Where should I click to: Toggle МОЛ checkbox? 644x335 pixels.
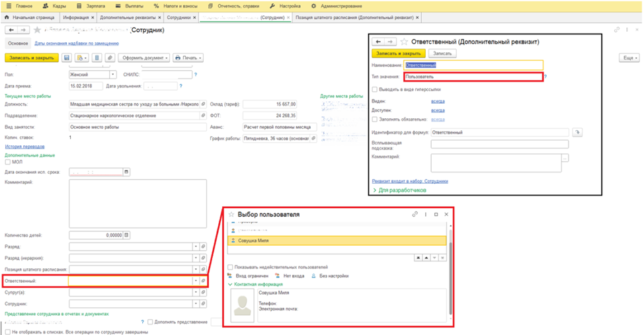pos(7,162)
